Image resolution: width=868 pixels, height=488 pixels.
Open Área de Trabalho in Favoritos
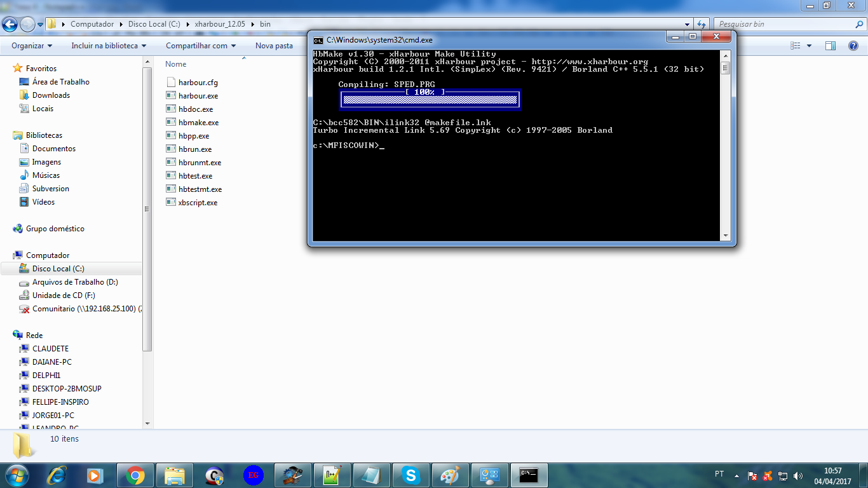click(x=61, y=82)
